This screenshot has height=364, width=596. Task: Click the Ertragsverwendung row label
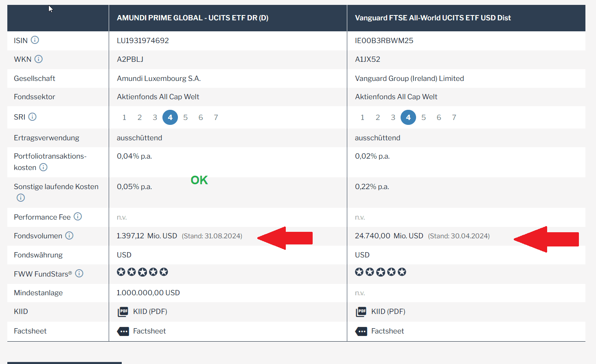[x=47, y=138]
